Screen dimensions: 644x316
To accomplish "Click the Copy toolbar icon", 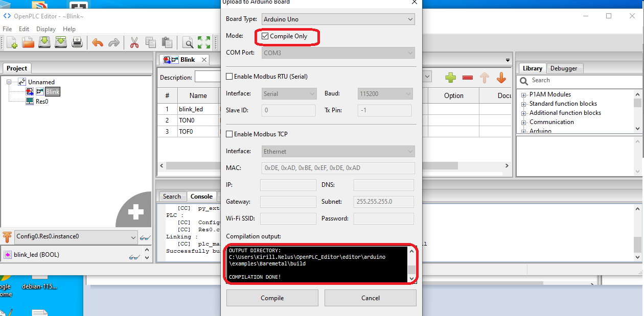I will [151, 42].
